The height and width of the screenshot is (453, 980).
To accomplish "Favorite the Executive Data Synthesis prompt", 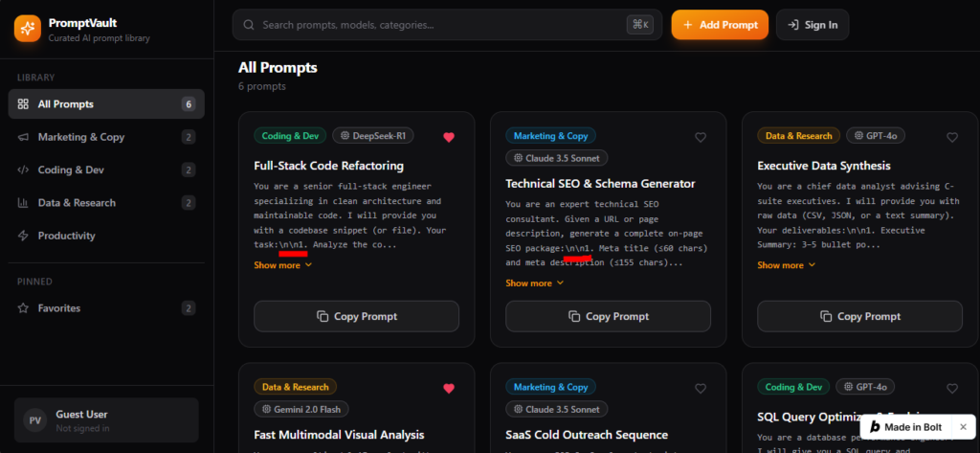I will 952,137.
